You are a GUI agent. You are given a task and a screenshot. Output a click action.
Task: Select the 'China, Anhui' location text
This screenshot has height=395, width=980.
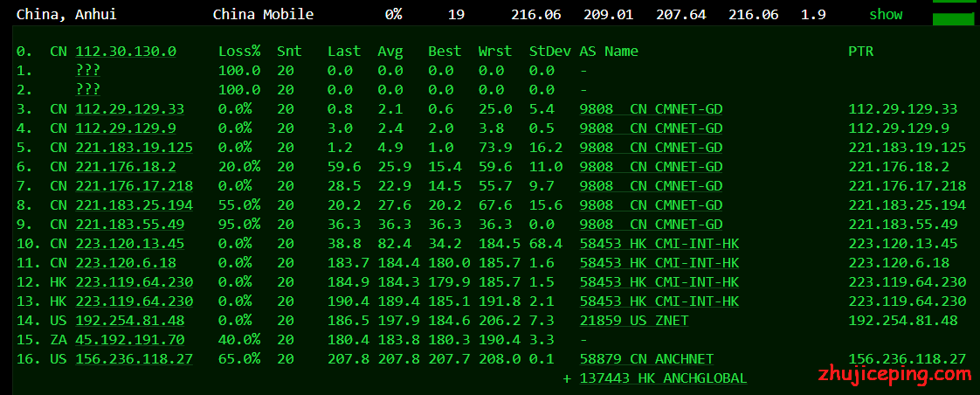tap(66, 14)
